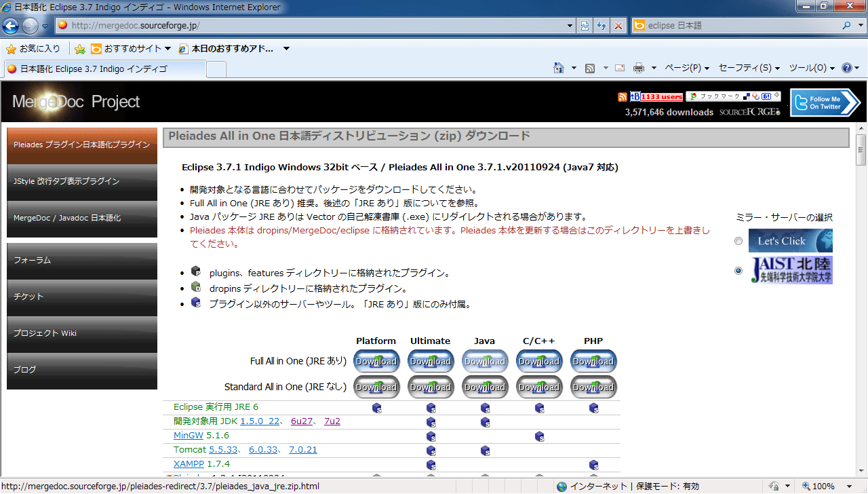Select the Let's Click mirror radio button
This screenshot has height=494, width=868.
pyautogui.click(x=738, y=241)
